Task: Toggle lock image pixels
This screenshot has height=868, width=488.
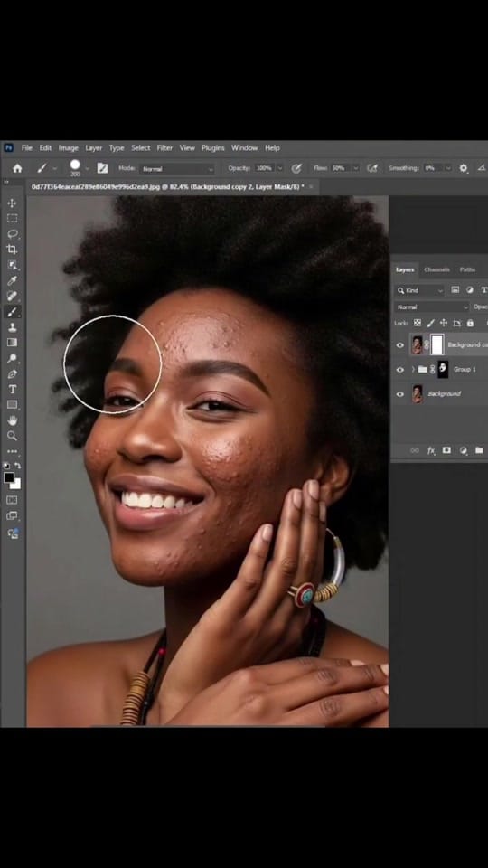Action: click(430, 323)
